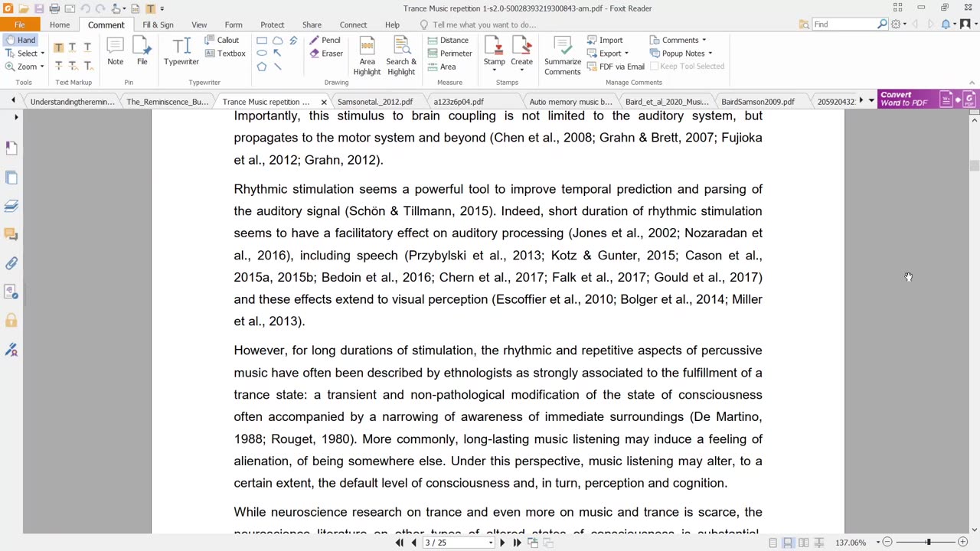This screenshot has height=551, width=980.
Task: Pick the Squiggly underline markup tool
Action: tap(73, 47)
